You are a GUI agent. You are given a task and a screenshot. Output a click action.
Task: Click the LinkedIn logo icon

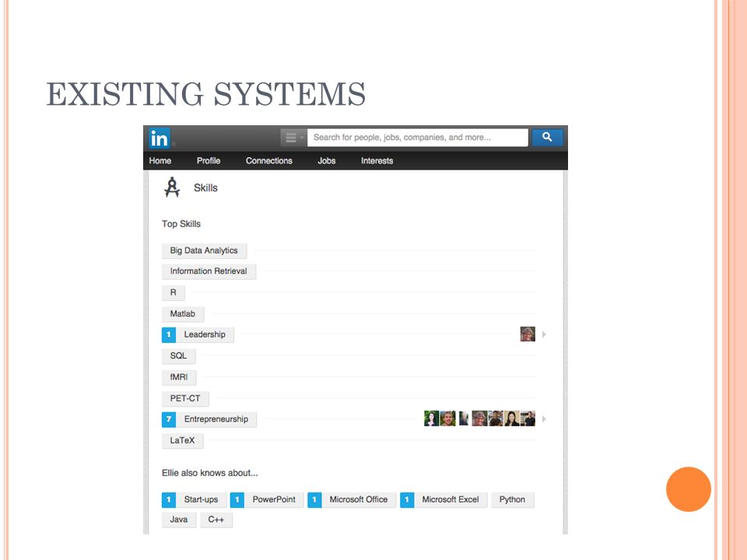(x=159, y=138)
